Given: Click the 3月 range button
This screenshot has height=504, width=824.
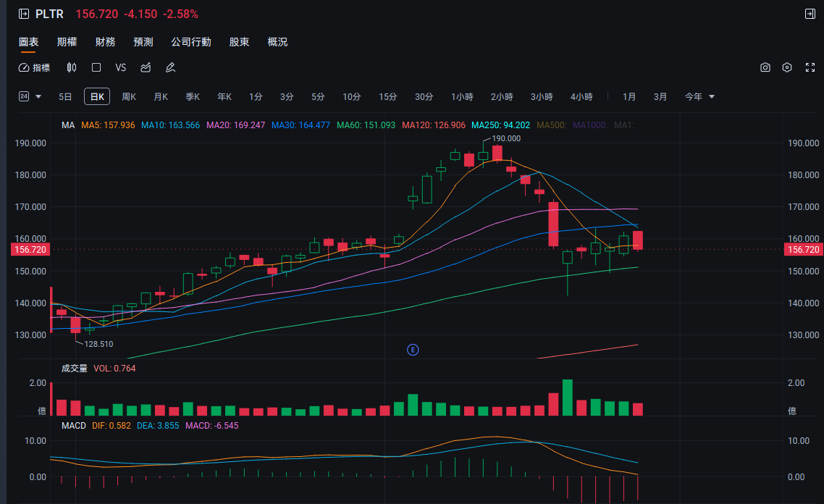Looking at the screenshot, I should click(660, 96).
